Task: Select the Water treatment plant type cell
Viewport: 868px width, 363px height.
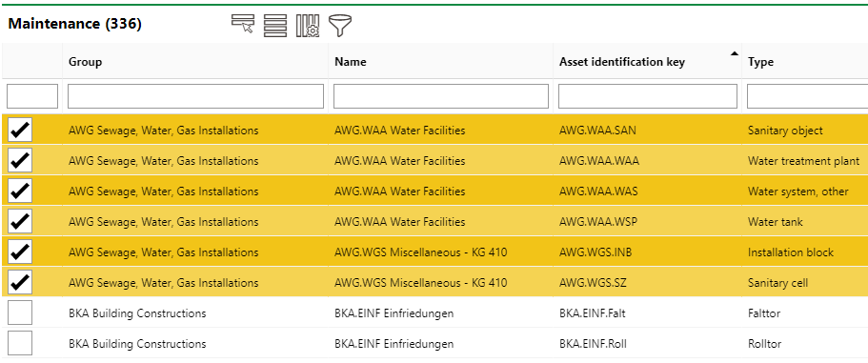Action: click(x=805, y=160)
